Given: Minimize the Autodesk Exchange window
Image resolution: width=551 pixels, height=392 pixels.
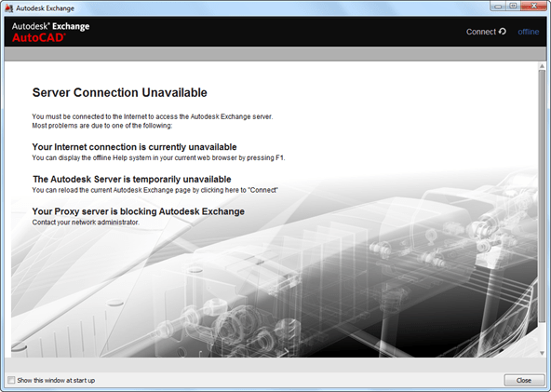Looking at the screenshot, I should (x=498, y=6).
